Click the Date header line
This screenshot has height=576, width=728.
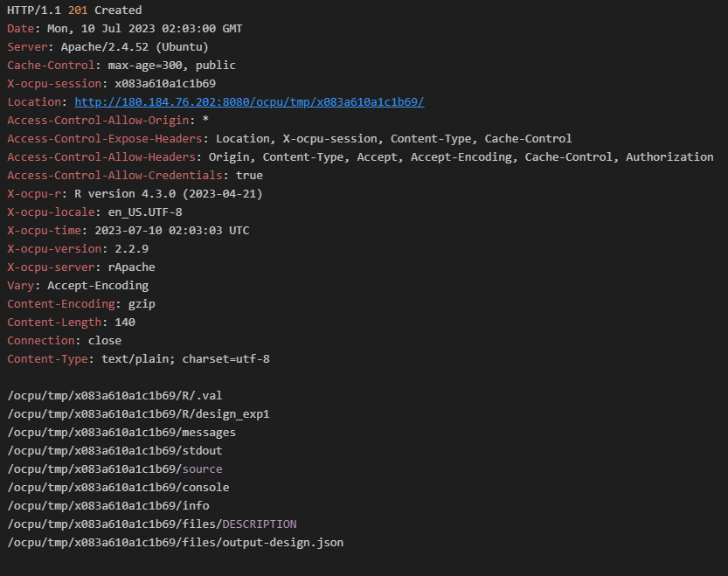click(124, 29)
